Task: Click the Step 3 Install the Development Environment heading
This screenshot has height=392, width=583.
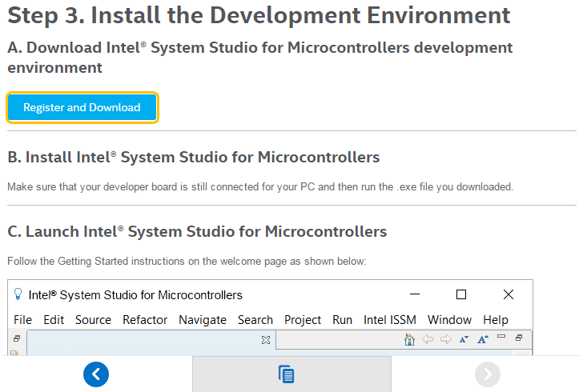Action: tap(259, 15)
